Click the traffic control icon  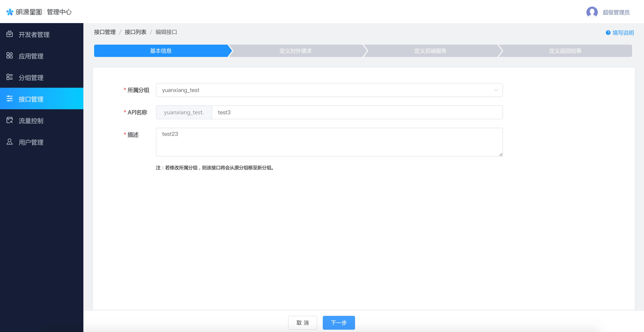coord(9,120)
